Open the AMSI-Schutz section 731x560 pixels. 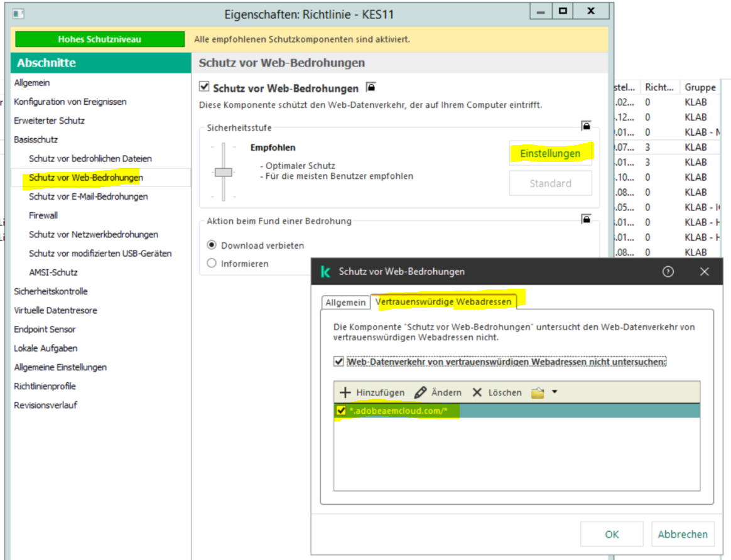click(x=53, y=272)
